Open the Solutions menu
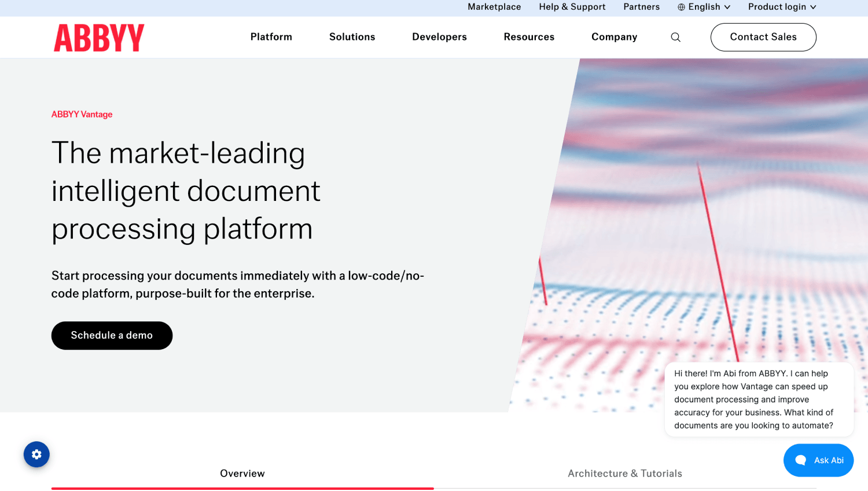868x491 pixels. click(x=352, y=37)
